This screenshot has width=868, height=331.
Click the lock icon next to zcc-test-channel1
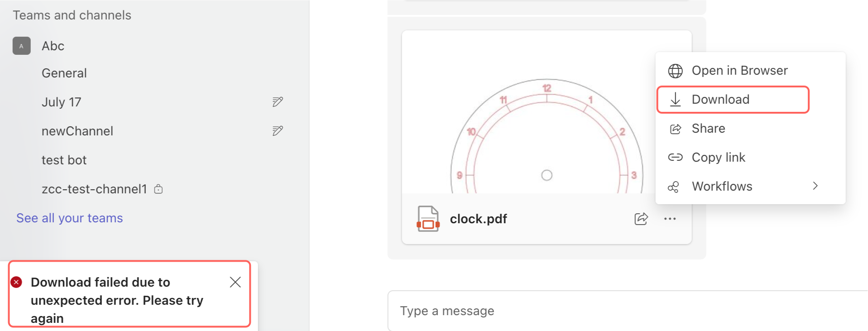[158, 189]
